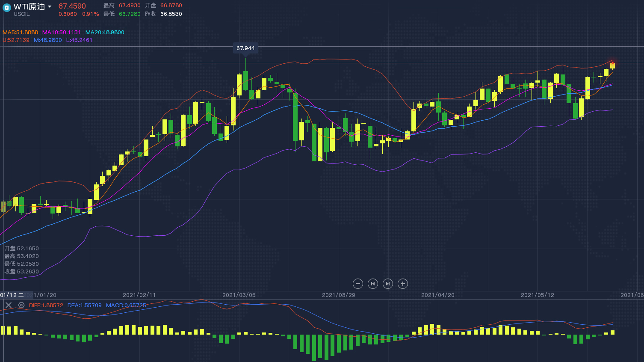Click the Bollinger upper band U value
Viewport: 644px width, 362px height.
16,40
